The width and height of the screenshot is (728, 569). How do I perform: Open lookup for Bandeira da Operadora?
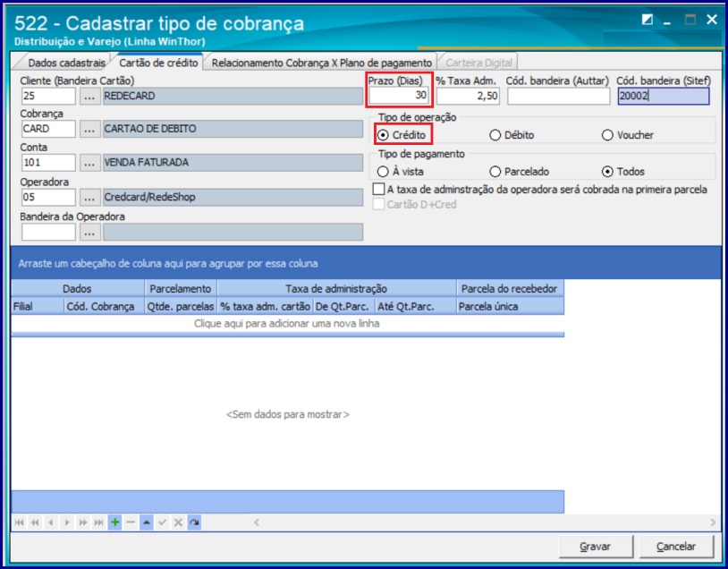click(x=89, y=233)
